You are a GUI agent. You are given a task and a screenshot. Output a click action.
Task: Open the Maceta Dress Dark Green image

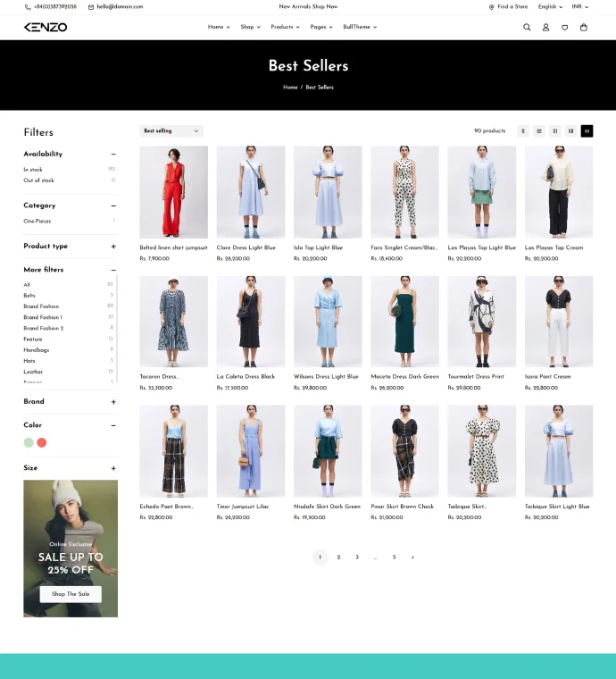point(405,322)
